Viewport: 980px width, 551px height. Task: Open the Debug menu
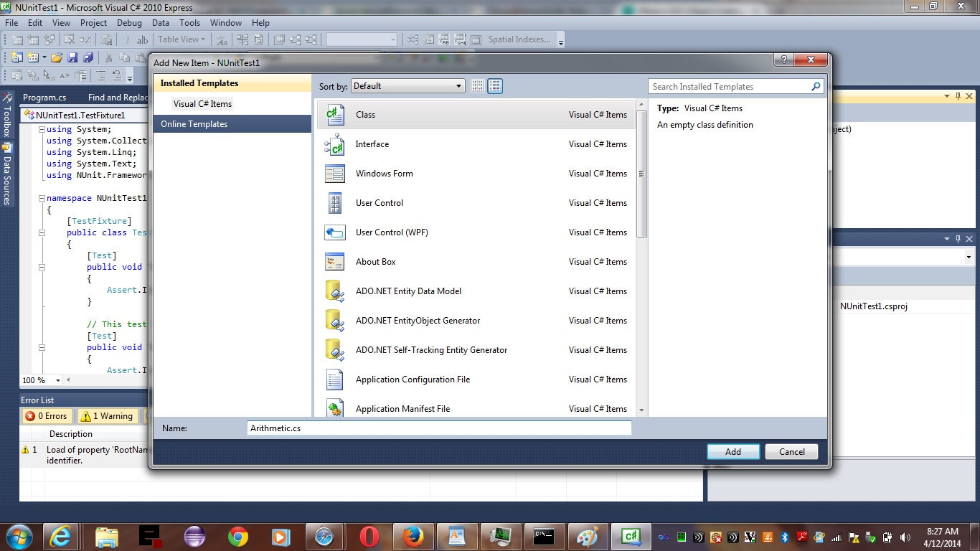tap(129, 23)
